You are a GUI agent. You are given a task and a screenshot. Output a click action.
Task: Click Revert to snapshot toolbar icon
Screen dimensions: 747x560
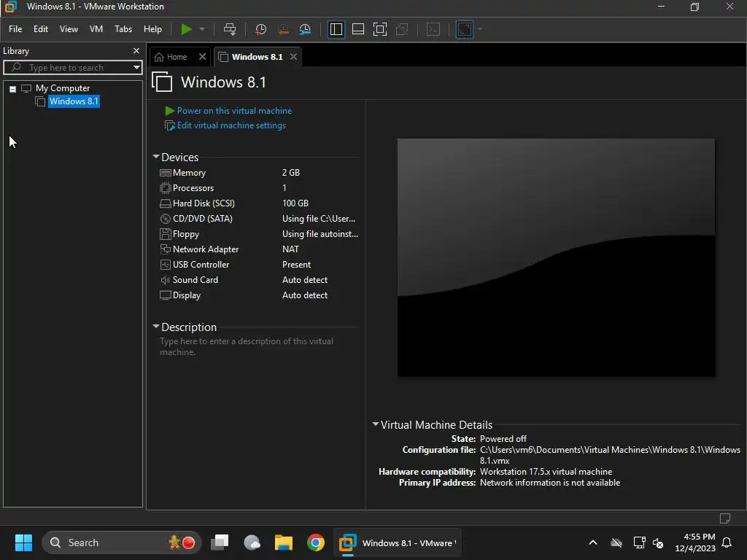(283, 29)
